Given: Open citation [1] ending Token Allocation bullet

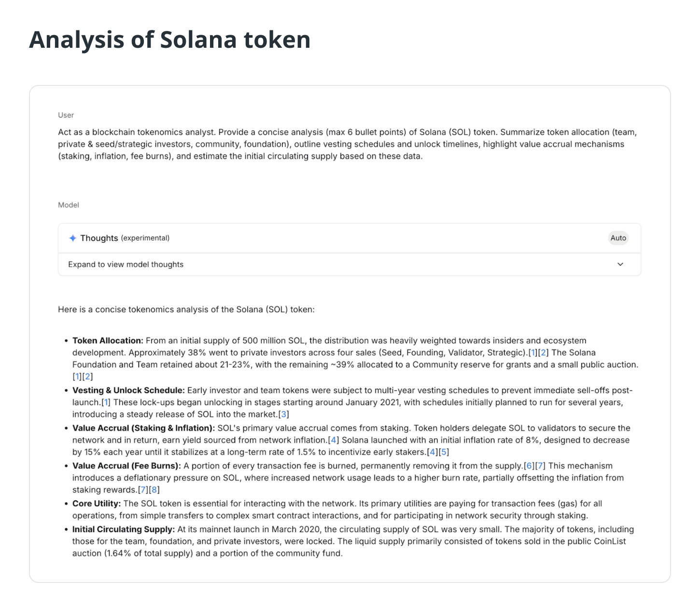Looking at the screenshot, I should click(x=77, y=376).
